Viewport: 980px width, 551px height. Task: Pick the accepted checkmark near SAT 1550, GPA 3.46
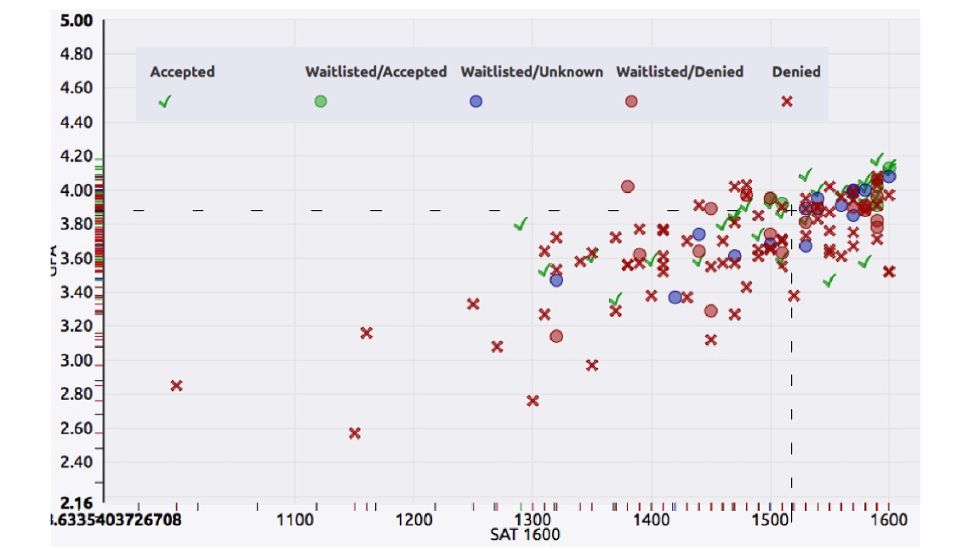click(829, 281)
